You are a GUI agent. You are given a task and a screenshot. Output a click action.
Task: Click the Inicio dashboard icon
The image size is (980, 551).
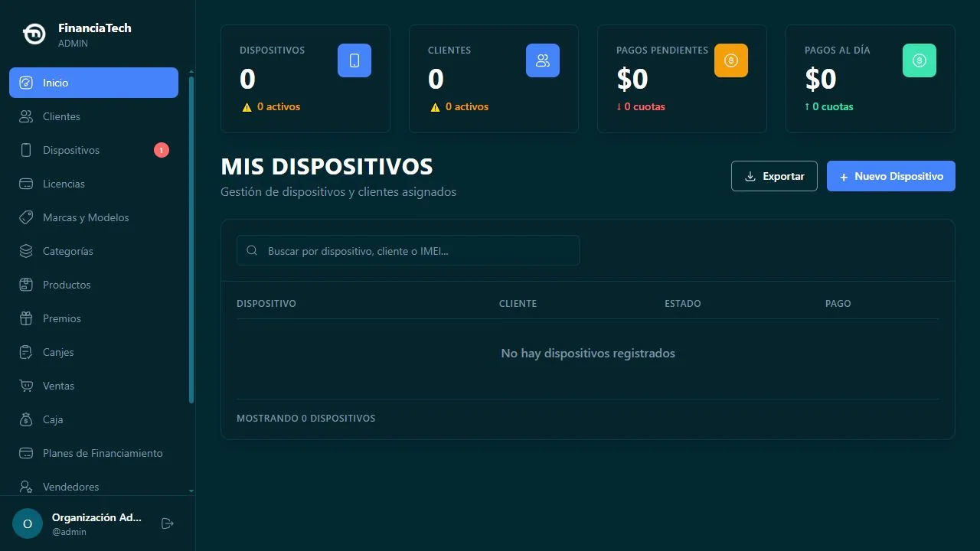point(26,83)
